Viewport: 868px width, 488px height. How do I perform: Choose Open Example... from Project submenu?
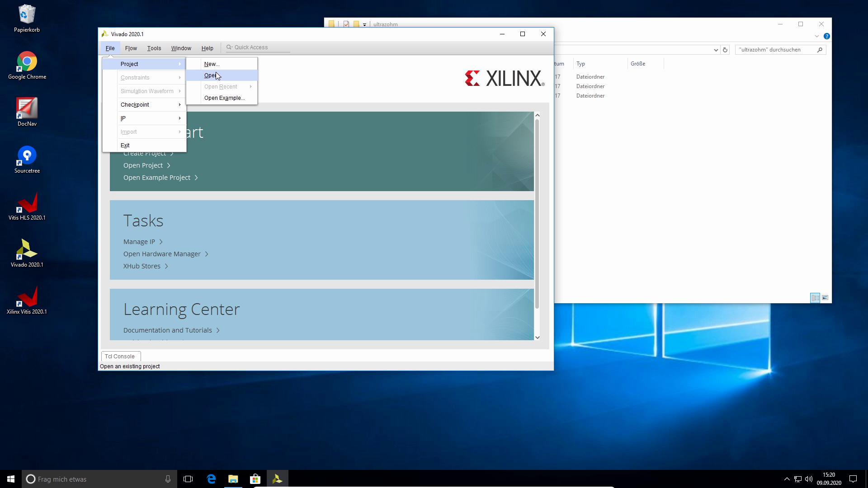pos(224,98)
